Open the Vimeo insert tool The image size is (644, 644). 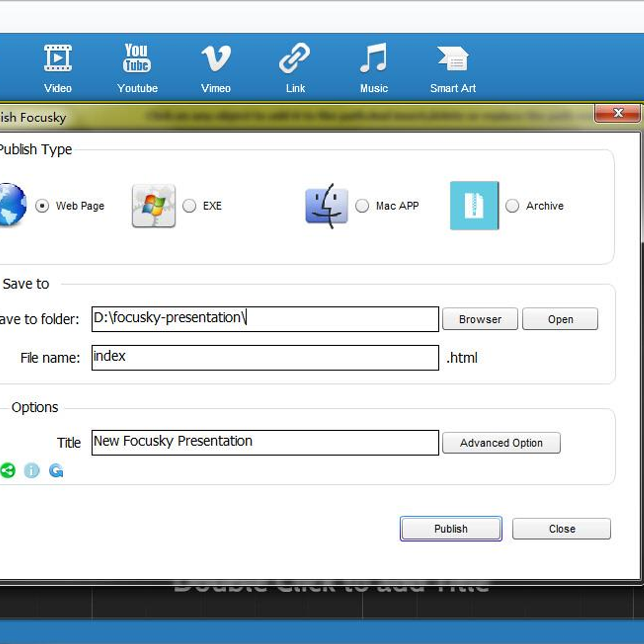[216, 68]
